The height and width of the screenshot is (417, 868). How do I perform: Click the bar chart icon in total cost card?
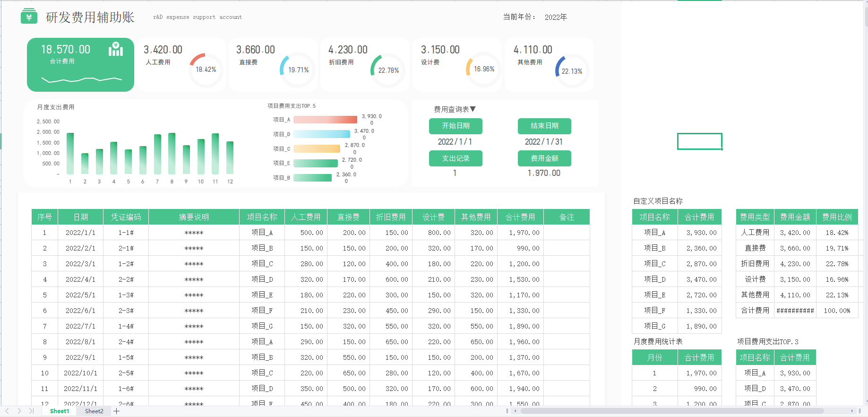(116, 49)
